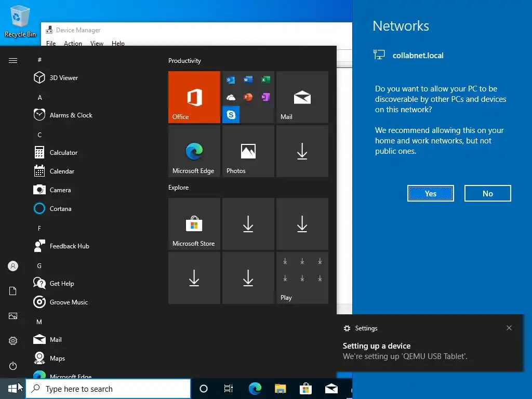The width and height of the screenshot is (532, 399).
Task: Open the View menu in Device Manager
Action: pos(97,43)
